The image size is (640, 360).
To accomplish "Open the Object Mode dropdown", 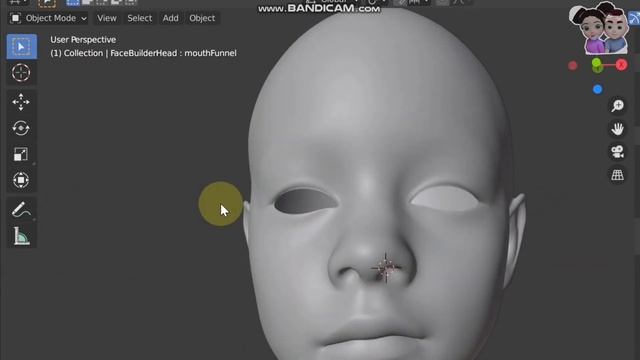I will [49, 18].
